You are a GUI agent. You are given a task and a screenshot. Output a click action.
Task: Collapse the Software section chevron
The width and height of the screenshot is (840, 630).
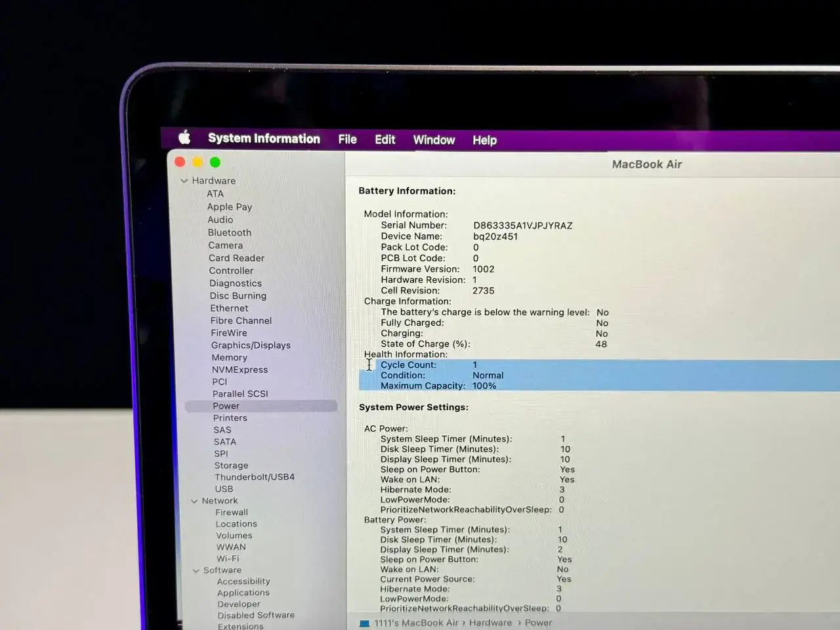[x=196, y=570]
